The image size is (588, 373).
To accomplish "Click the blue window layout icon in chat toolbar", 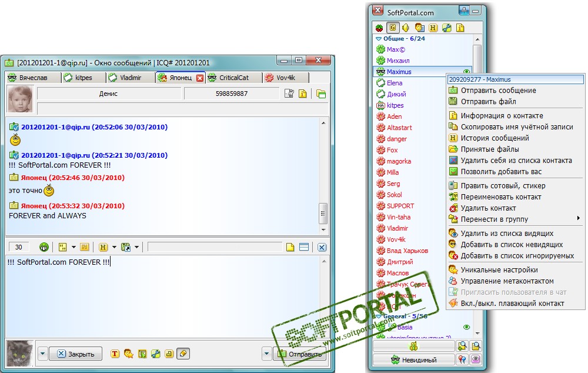I will (304, 247).
